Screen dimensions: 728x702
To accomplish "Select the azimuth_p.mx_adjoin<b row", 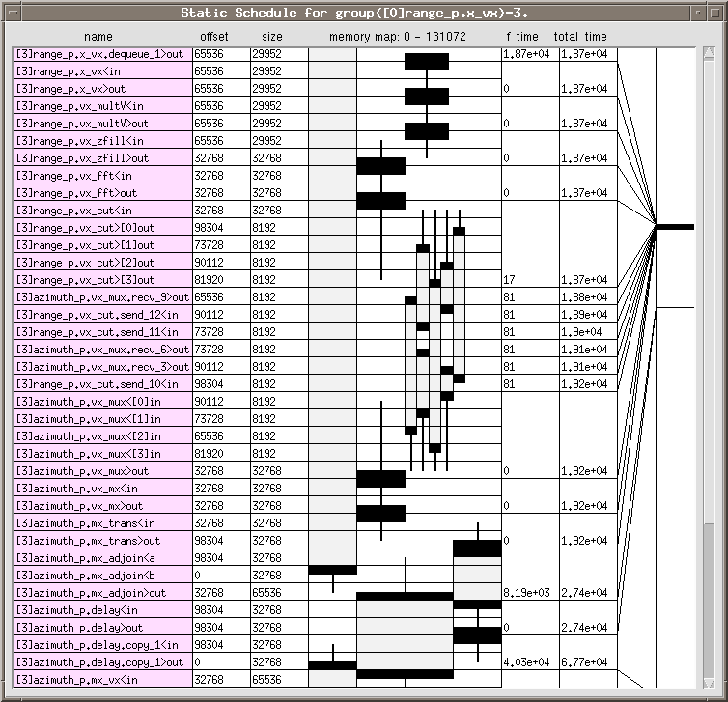I will click(100, 576).
